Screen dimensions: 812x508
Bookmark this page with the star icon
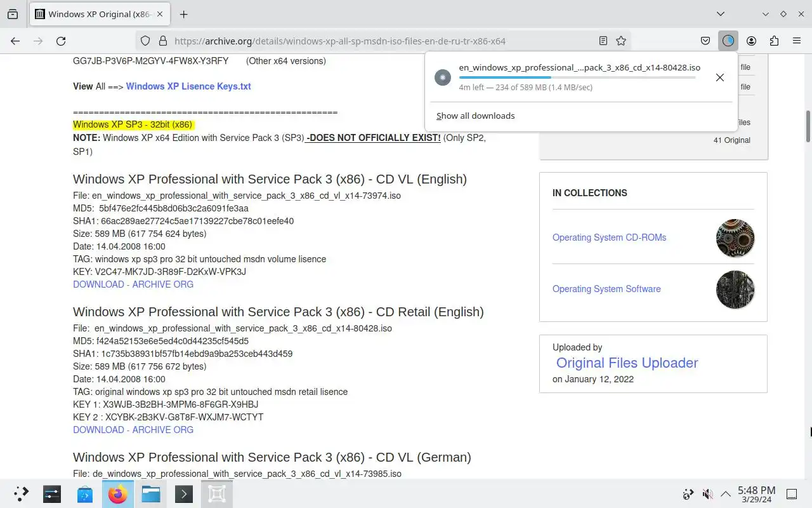[x=621, y=41]
